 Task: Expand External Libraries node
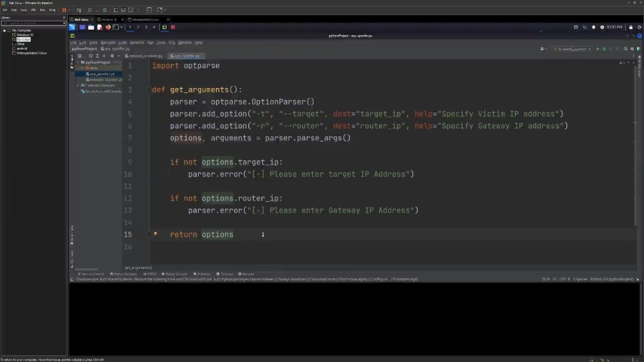[77, 85]
